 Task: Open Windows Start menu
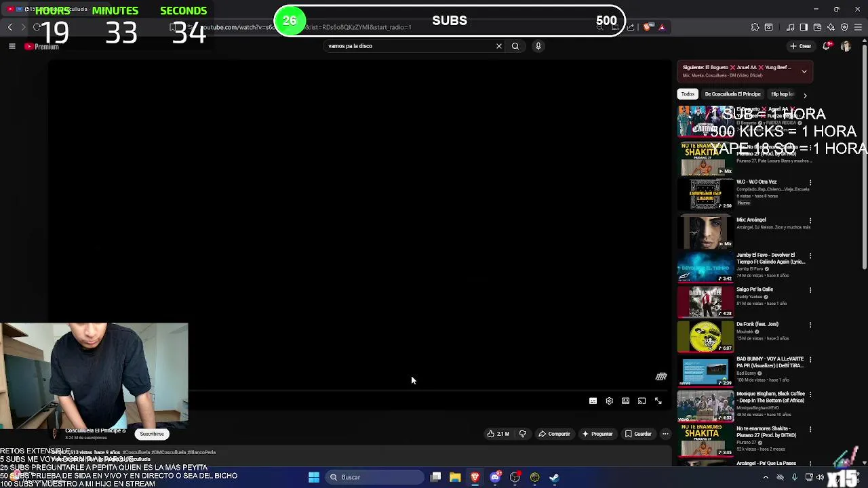click(314, 477)
